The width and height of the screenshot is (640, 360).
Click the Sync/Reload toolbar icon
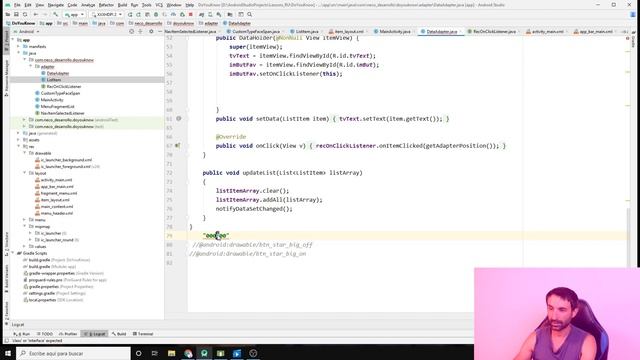tap(25, 14)
